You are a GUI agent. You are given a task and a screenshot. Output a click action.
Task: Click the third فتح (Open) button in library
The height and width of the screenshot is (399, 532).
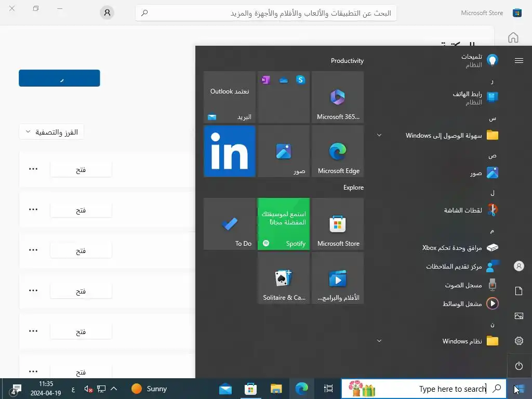[81, 250]
